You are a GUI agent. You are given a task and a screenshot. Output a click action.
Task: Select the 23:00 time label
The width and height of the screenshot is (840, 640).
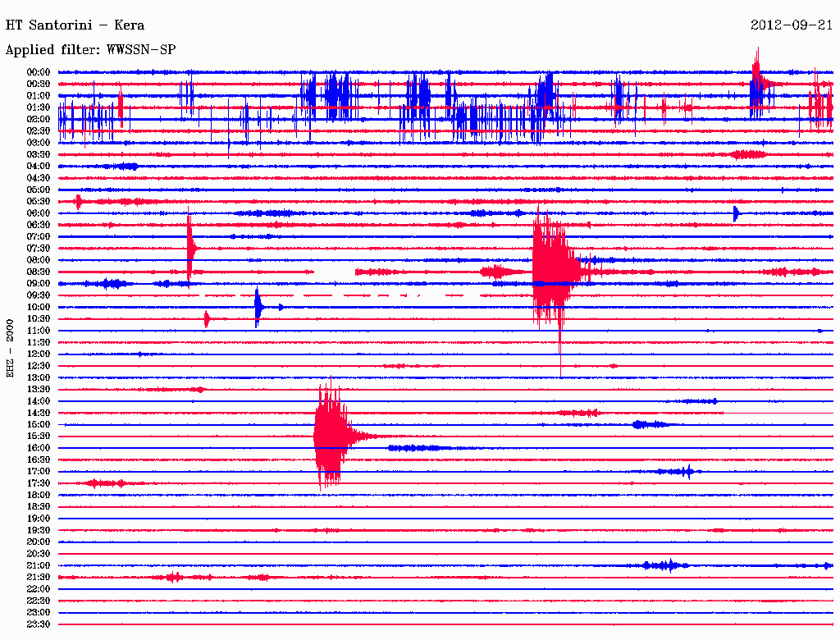(x=39, y=613)
